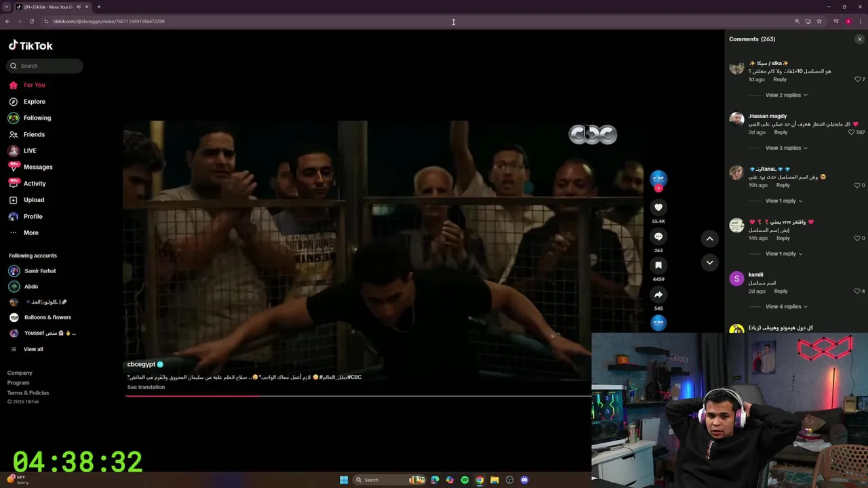Like the video with the heart icon
Screen dimensions: 868x488
point(658,207)
